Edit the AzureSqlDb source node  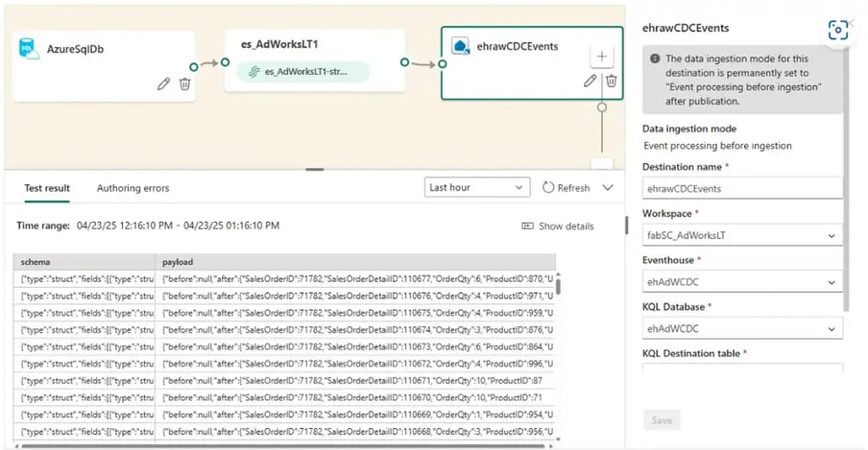163,84
